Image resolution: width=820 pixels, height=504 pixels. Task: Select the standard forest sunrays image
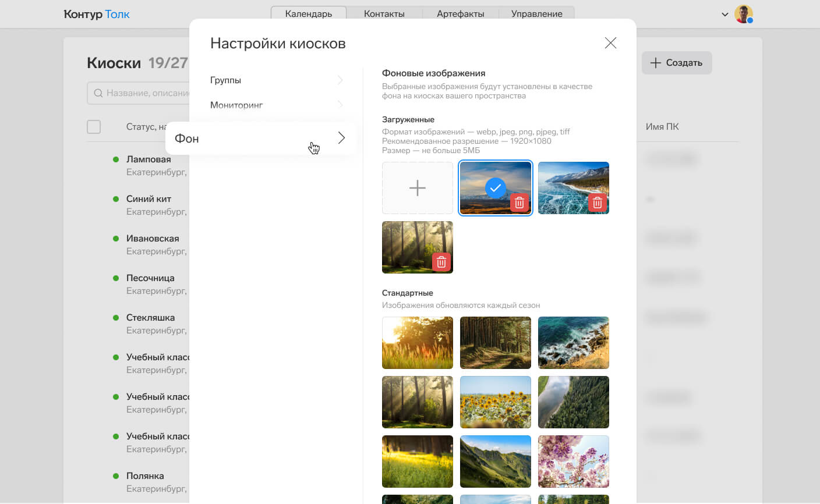[x=418, y=402]
